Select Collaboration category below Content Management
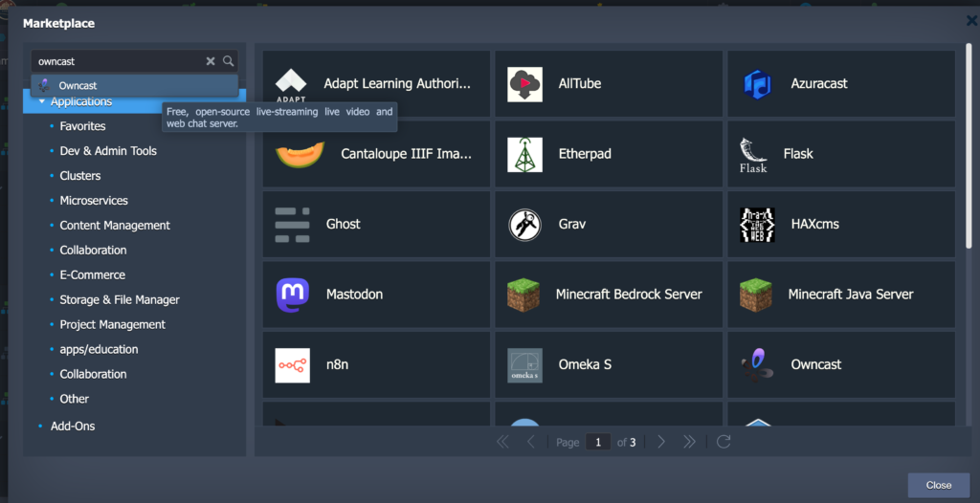This screenshot has width=980, height=503. [x=93, y=250]
